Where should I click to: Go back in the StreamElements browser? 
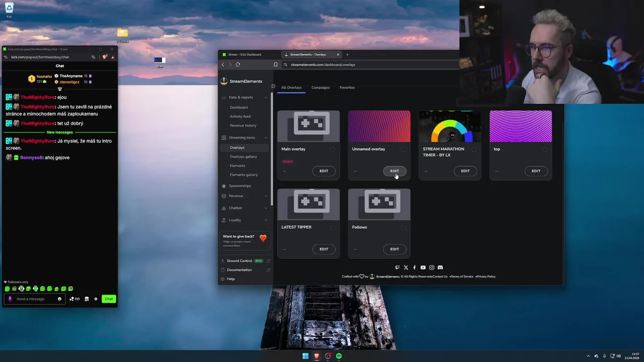(x=223, y=64)
